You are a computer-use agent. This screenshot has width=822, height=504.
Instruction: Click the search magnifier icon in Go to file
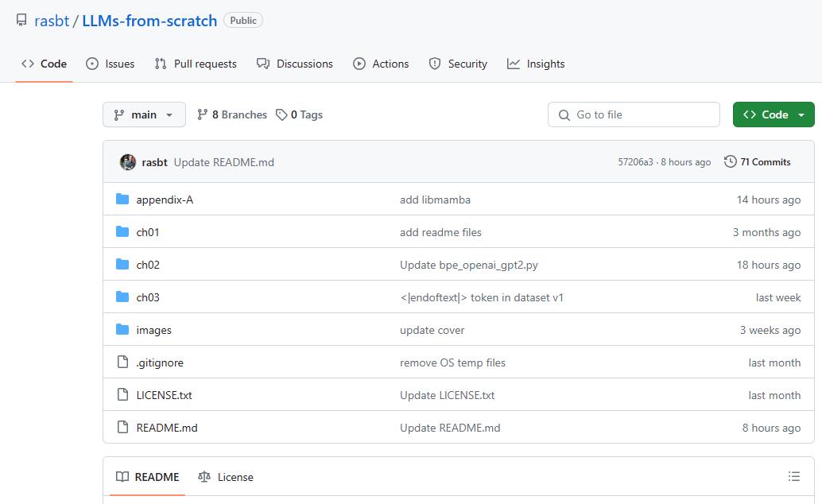(x=564, y=114)
